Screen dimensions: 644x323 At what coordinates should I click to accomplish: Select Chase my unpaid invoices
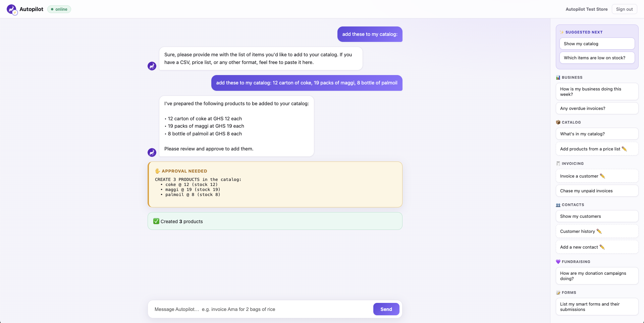point(597,191)
